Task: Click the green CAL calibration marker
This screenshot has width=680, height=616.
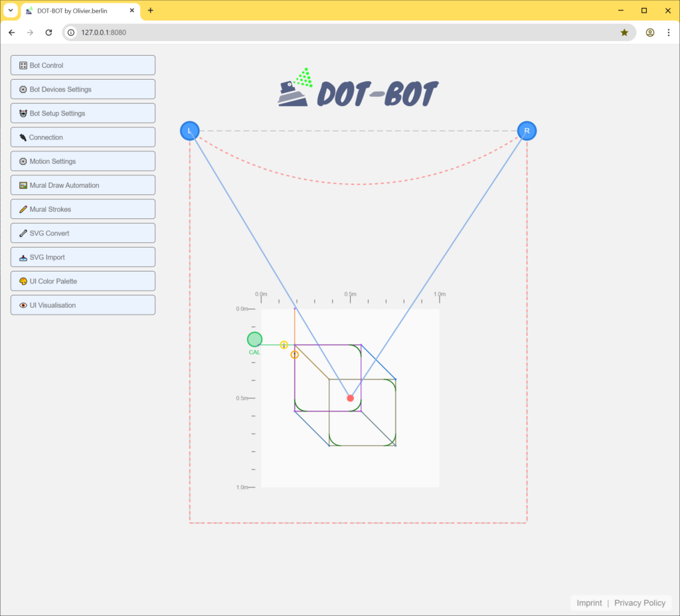Action: pyautogui.click(x=254, y=340)
